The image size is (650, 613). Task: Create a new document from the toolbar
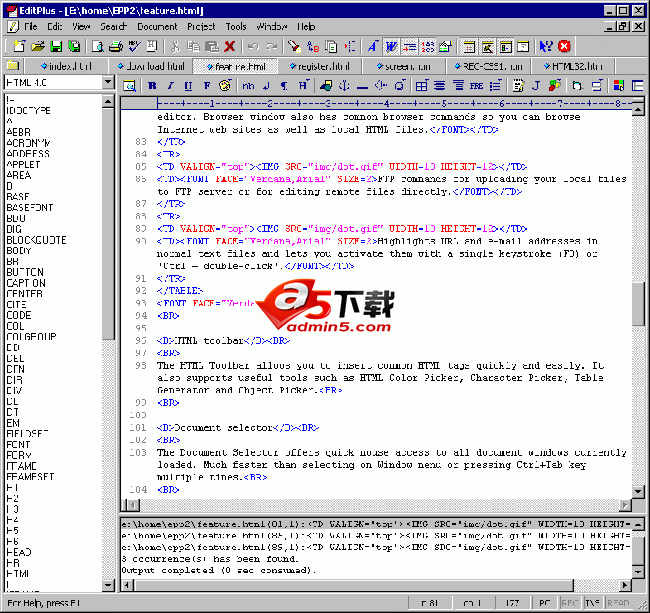click(x=19, y=46)
